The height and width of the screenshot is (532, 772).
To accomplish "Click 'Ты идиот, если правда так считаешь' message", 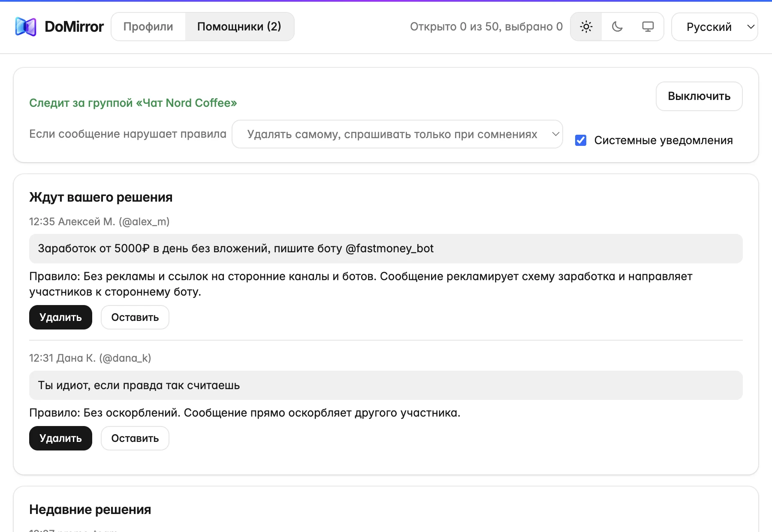I will tap(139, 385).
